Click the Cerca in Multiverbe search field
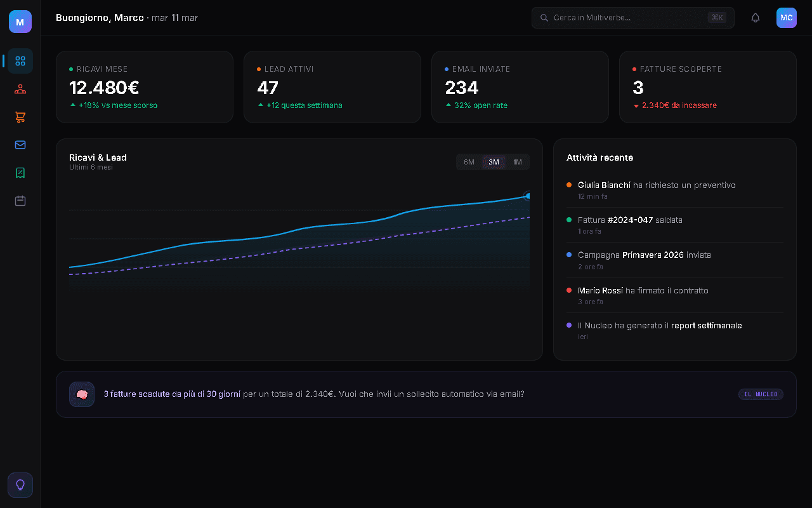 point(632,17)
